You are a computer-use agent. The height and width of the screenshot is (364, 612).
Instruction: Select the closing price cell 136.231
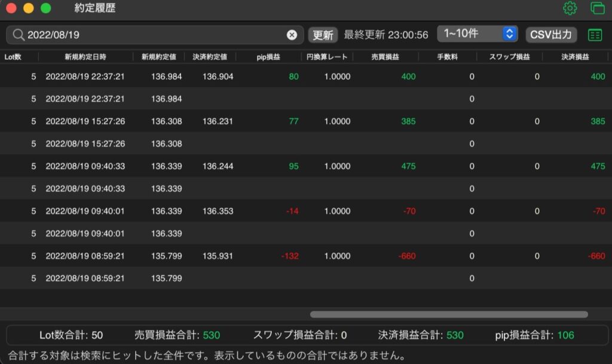click(218, 121)
